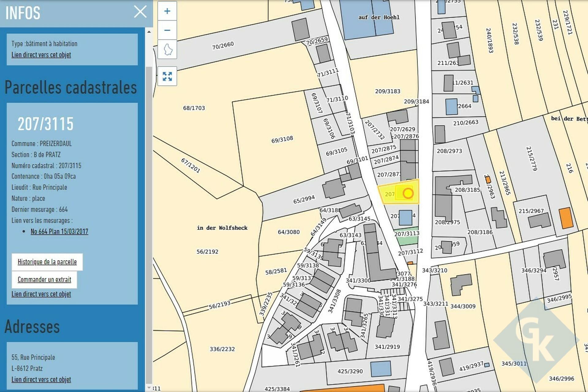Select parcel 68/1703 on the map
Viewport: 588px width, 392px height.
click(194, 108)
